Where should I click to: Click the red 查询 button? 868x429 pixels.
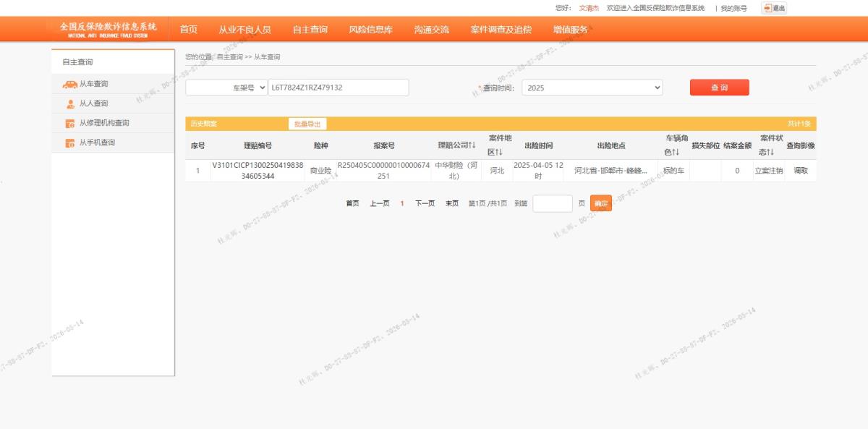[719, 88]
